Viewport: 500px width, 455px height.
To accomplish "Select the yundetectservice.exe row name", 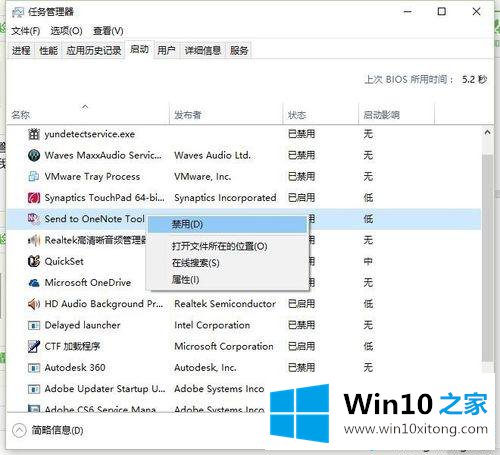I will 90,134.
